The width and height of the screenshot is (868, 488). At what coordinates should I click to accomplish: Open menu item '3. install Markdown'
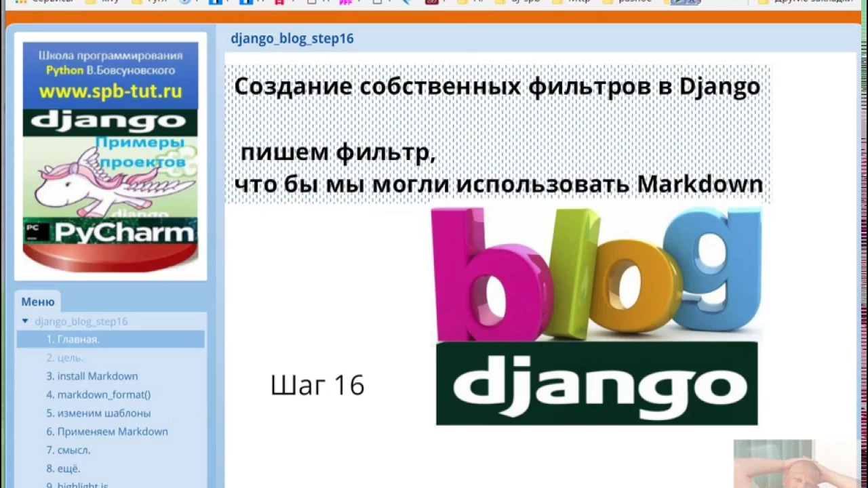pyautogui.click(x=92, y=376)
